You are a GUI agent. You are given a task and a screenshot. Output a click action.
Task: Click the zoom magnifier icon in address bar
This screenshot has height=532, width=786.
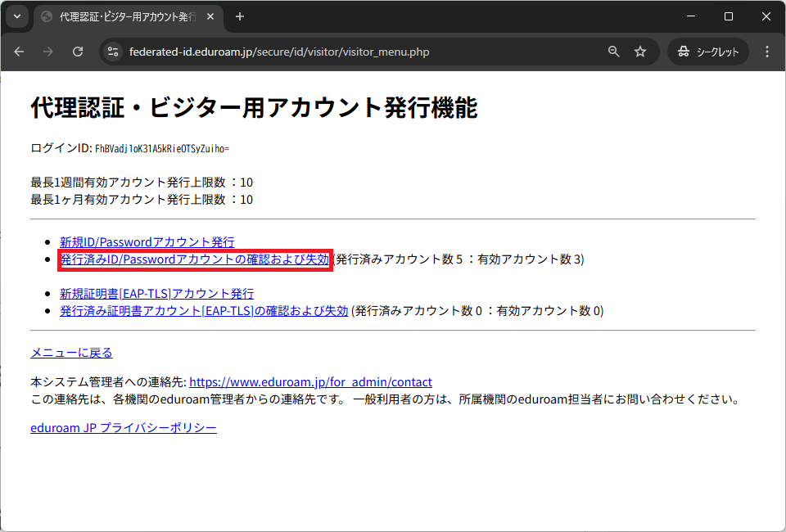pos(613,52)
